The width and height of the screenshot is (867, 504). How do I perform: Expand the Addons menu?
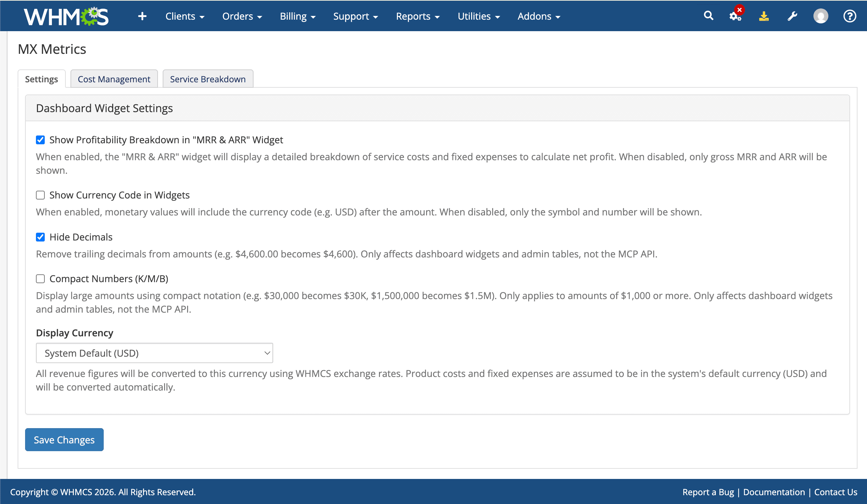[x=539, y=16]
